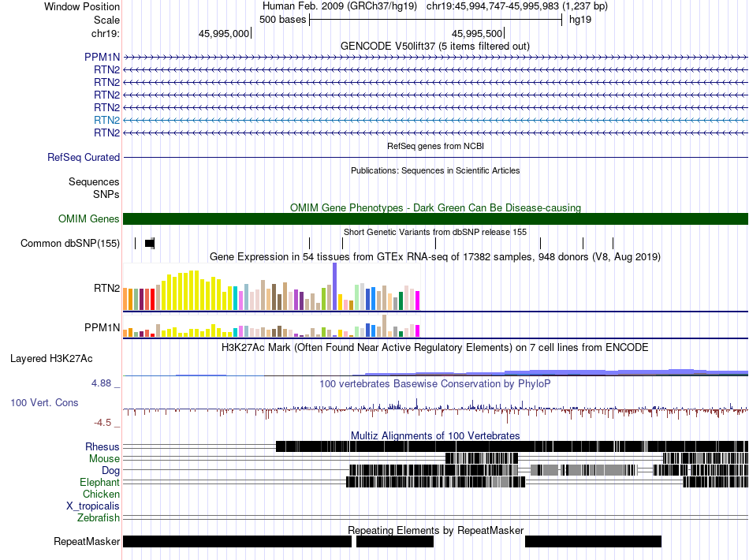The image size is (749, 560).
Task: Click the thick black dbSNP variant block
Action: click(150, 243)
